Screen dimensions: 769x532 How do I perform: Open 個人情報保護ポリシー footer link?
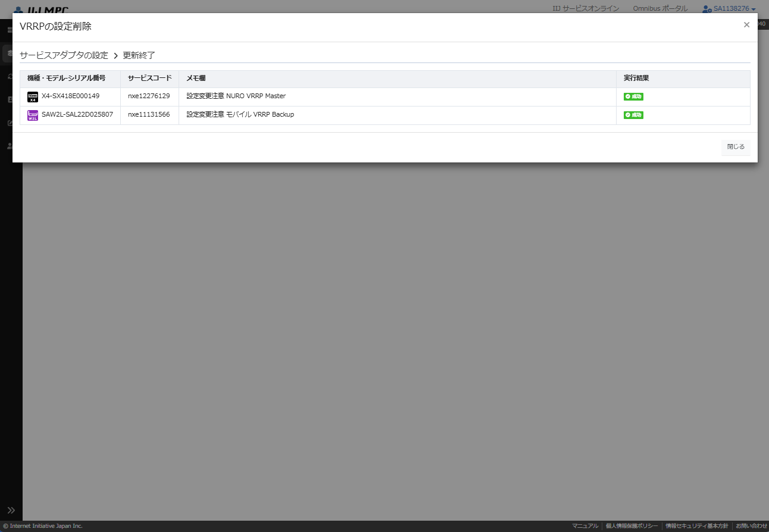click(x=632, y=526)
